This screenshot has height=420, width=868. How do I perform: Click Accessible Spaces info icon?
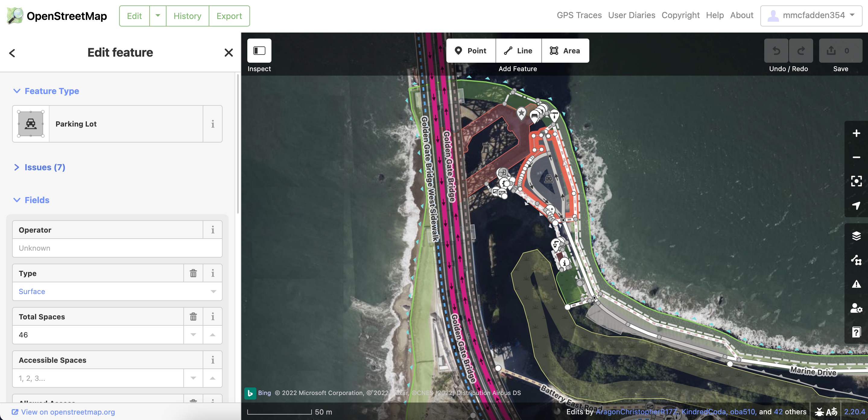click(213, 360)
